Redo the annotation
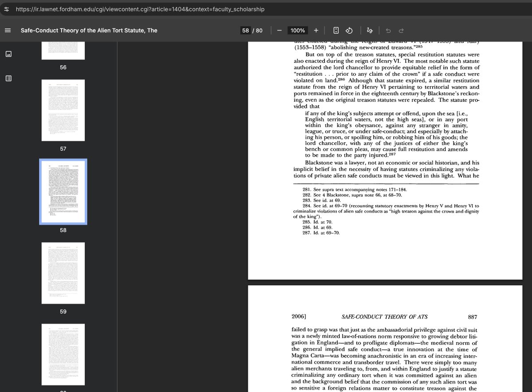532x392 pixels. tap(401, 31)
